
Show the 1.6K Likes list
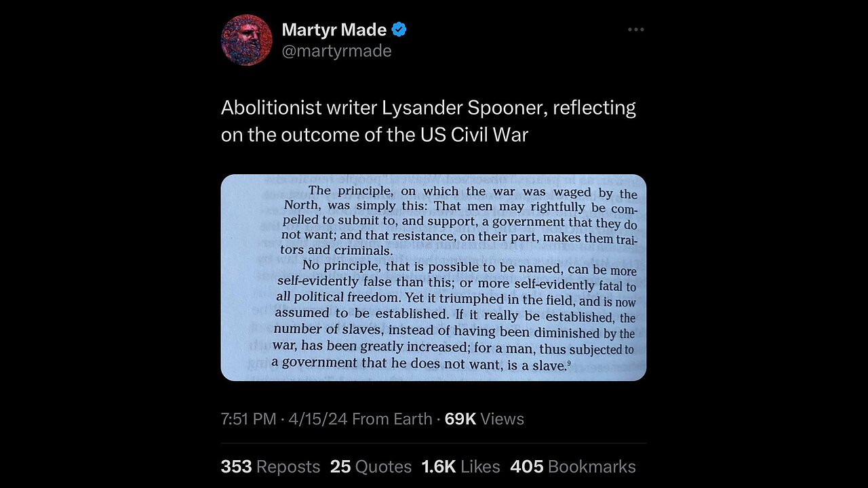tap(460, 466)
